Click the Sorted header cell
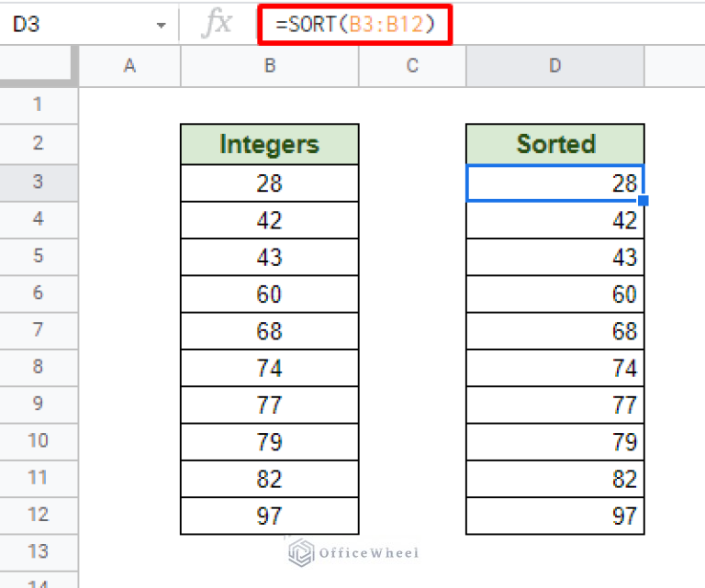The width and height of the screenshot is (705, 588). point(555,144)
